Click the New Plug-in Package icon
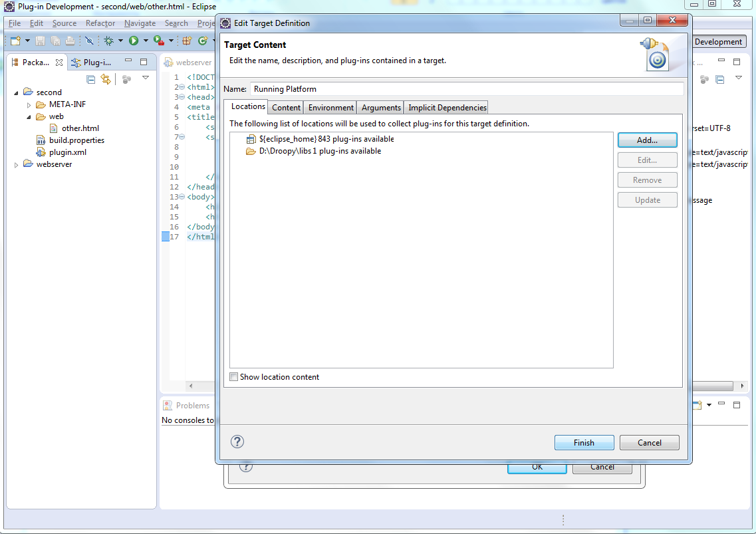 187,41
